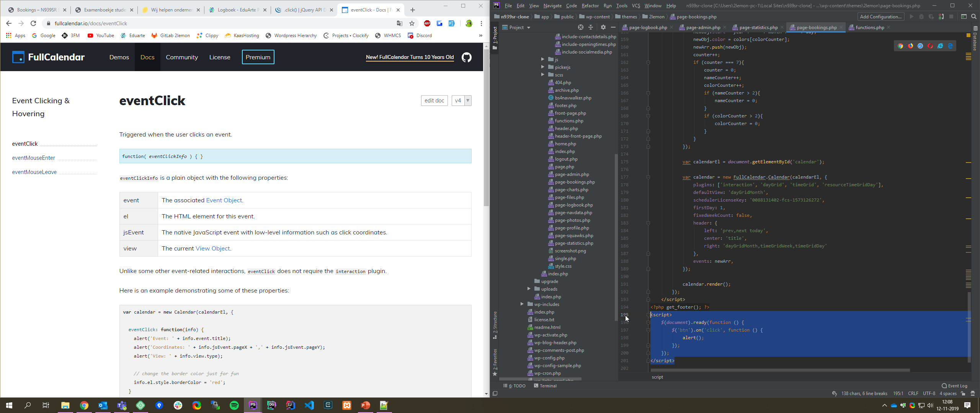
Task: Click the Premium button on FullCalendar
Action: point(258,57)
